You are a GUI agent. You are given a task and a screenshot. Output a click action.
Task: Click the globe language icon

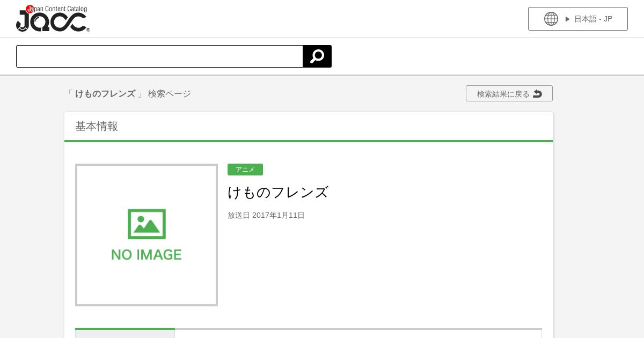point(551,19)
